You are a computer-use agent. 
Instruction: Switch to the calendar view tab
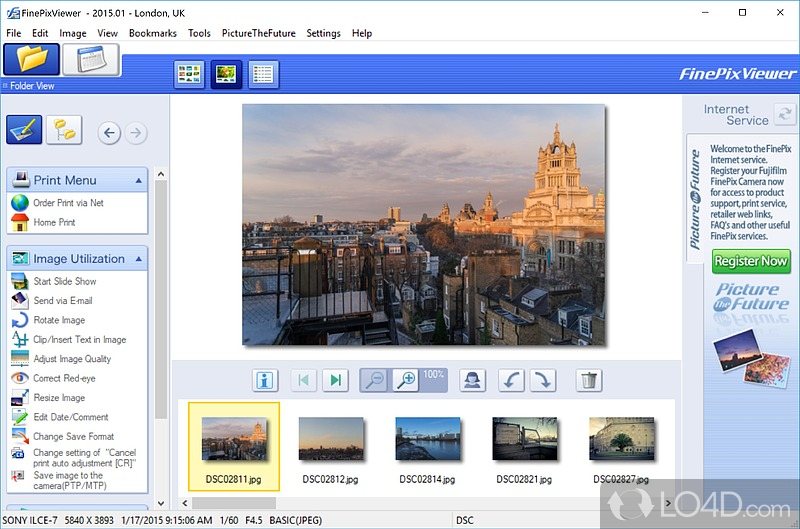pyautogui.click(x=91, y=60)
